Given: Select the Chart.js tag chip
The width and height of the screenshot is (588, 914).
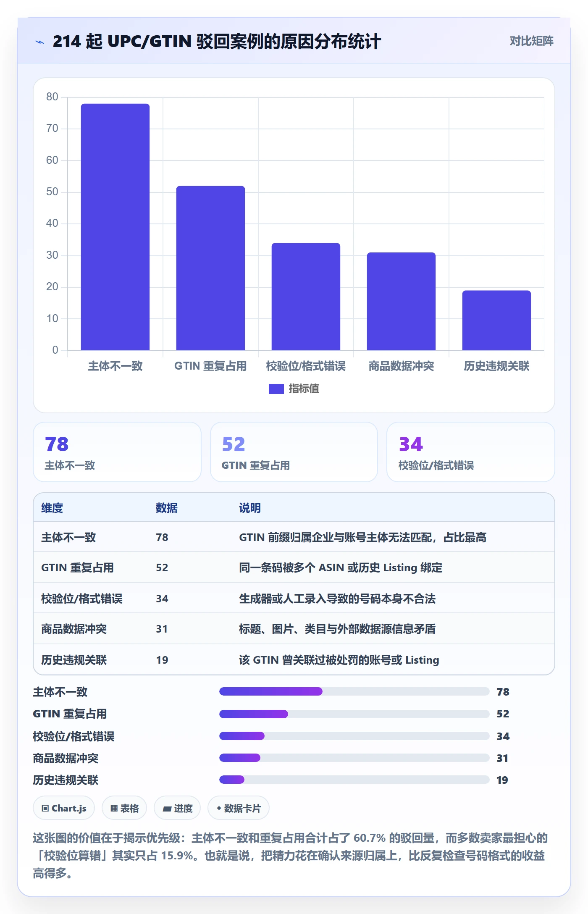Looking at the screenshot, I should 64,808.
